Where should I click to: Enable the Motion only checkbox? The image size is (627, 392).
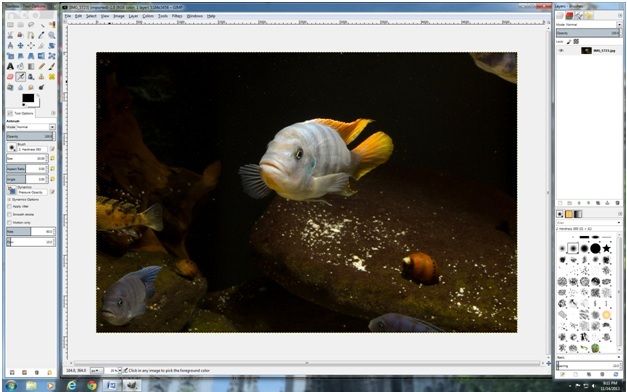click(x=9, y=222)
